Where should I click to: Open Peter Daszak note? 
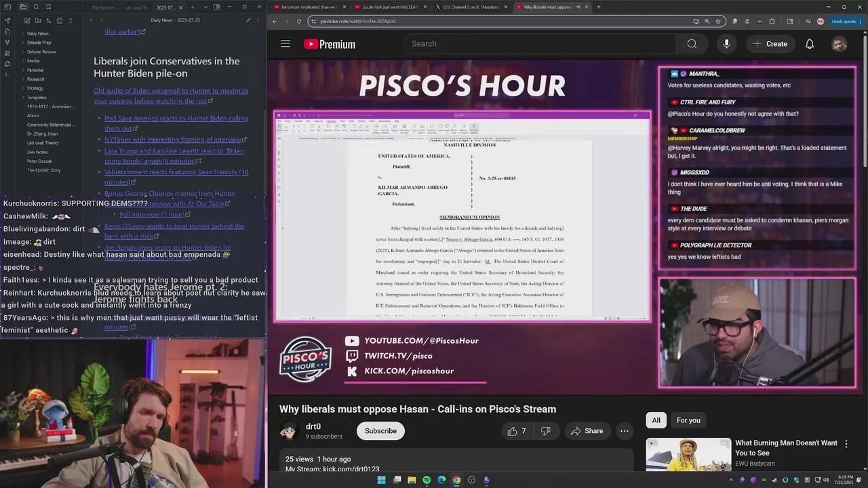pyautogui.click(x=39, y=161)
